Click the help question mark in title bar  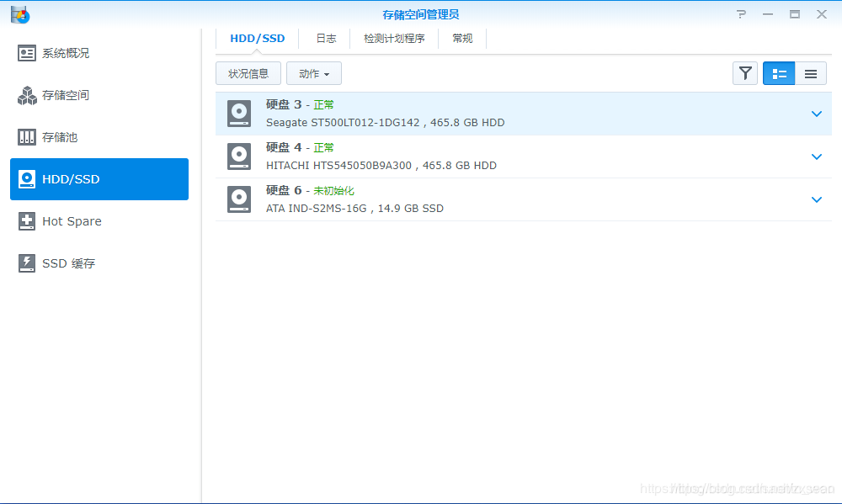[740, 13]
